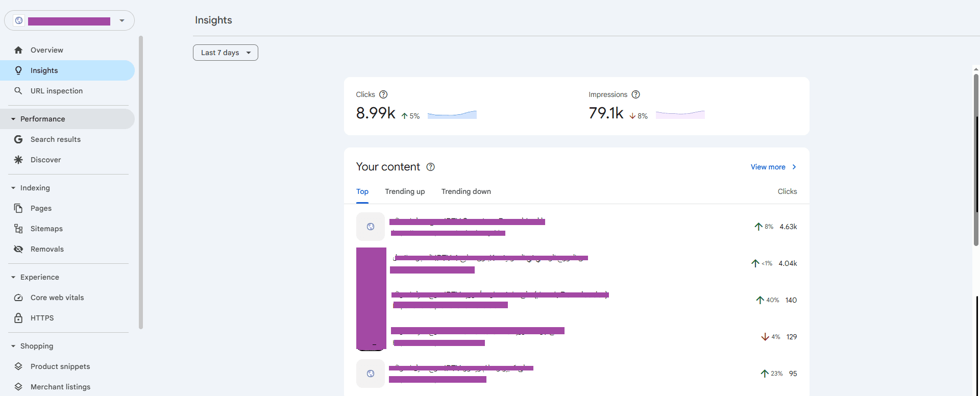Screen dimensions: 980x396
Task: Collapse the Performance section
Action: tap(13, 119)
